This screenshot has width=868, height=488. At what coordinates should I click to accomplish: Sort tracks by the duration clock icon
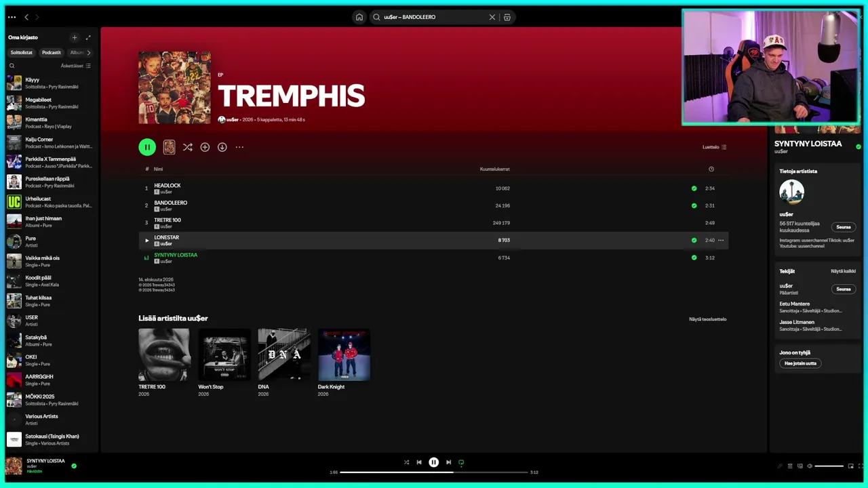point(711,169)
